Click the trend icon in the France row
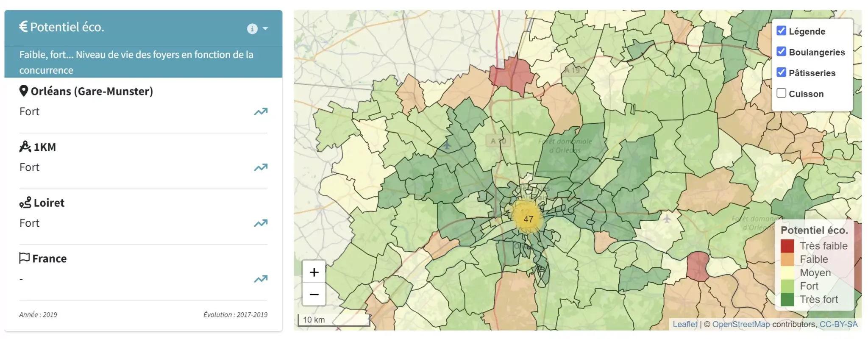This screenshot has height=339, width=868. [x=261, y=279]
